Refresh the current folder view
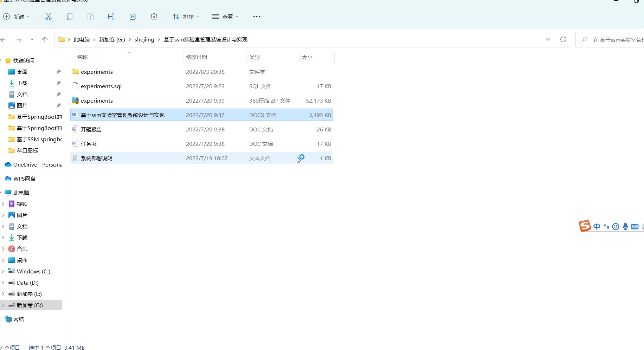The width and height of the screenshot is (644, 350). point(563,39)
